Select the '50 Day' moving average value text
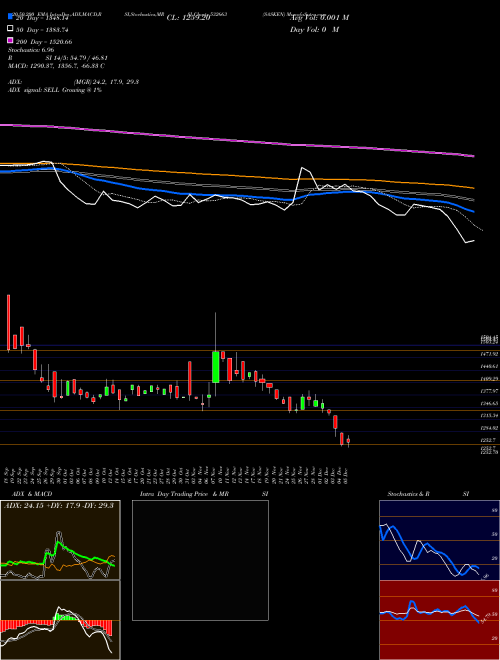 (x=42, y=30)
